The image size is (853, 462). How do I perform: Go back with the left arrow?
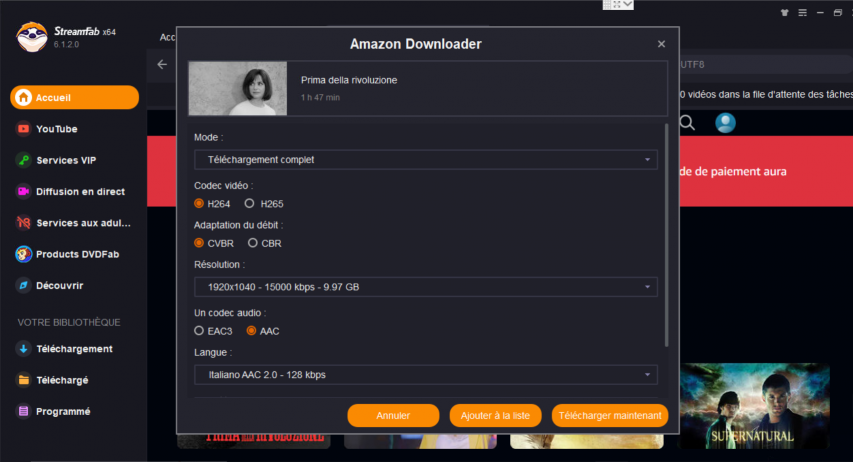click(x=162, y=64)
